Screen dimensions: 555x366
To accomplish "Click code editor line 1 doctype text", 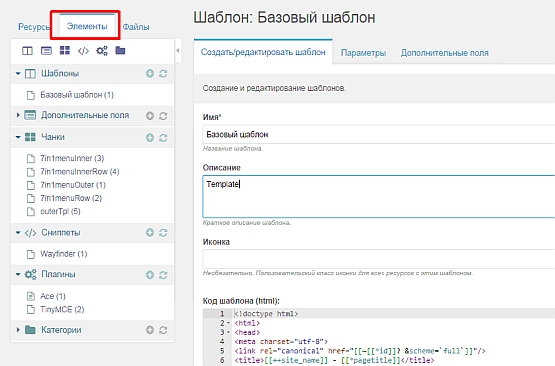I will click(266, 314).
